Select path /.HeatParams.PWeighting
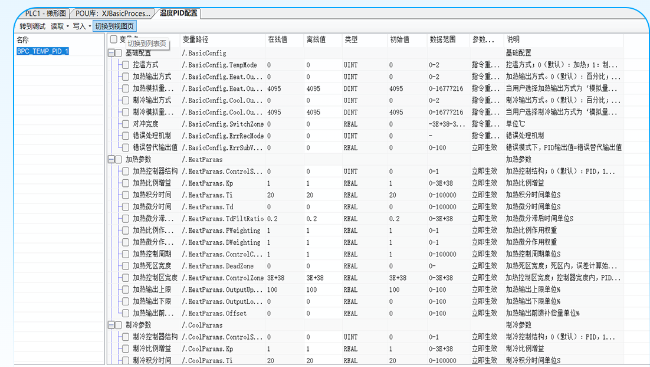Viewport: 650px width, 367px height. coord(221,231)
